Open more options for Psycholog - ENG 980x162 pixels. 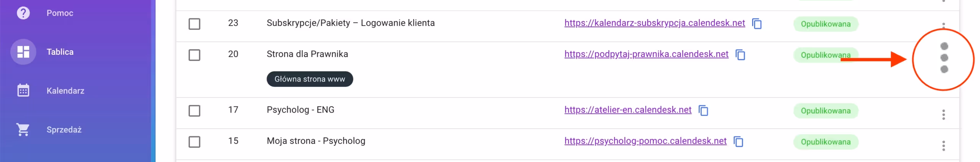click(943, 115)
